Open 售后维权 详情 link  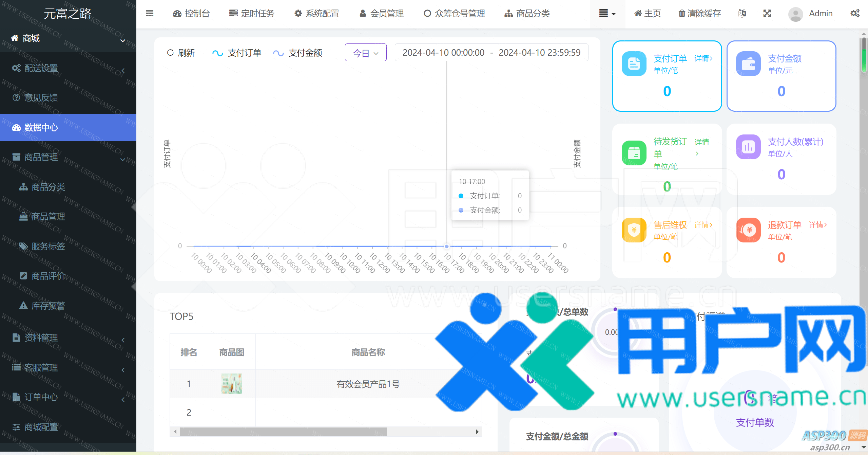(703, 225)
